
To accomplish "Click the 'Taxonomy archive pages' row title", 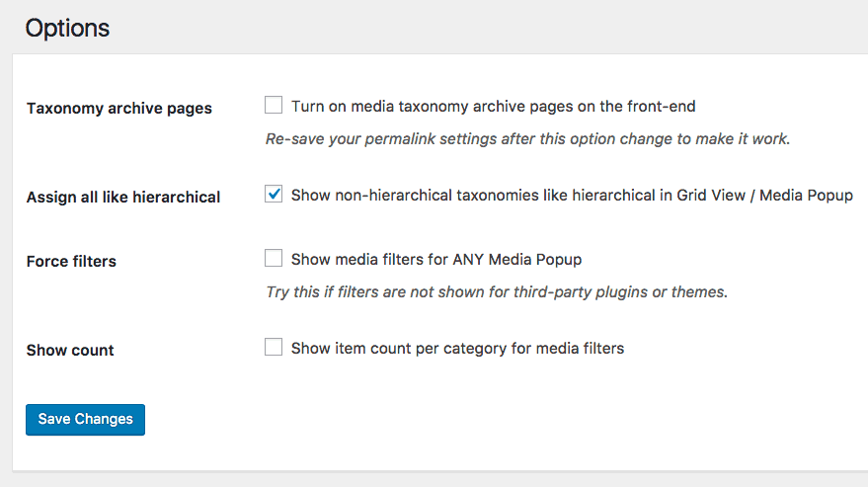I will tap(119, 108).
